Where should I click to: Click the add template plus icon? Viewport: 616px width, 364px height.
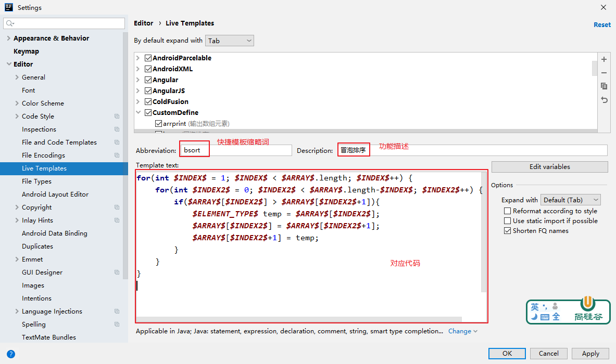(x=604, y=59)
